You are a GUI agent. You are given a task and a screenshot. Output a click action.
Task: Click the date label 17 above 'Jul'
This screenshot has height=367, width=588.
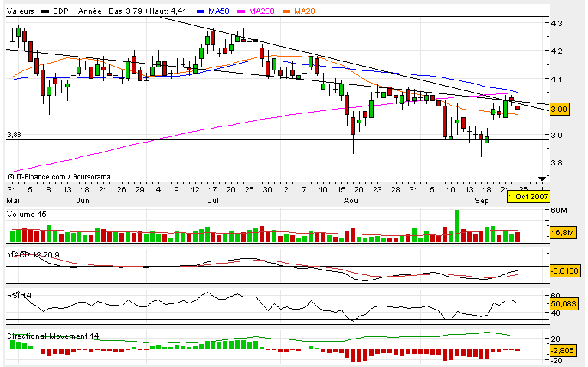click(x=213, y=190)
